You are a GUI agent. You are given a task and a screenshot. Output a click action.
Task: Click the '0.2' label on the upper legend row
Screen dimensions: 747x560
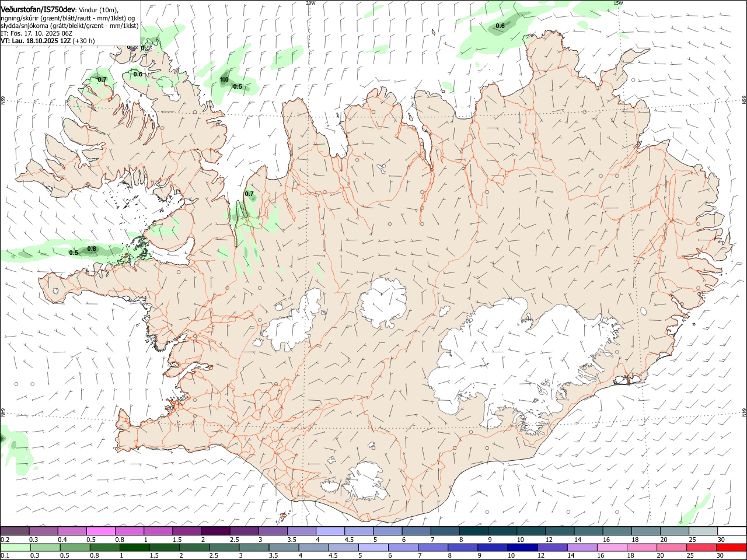click(5, 540)
